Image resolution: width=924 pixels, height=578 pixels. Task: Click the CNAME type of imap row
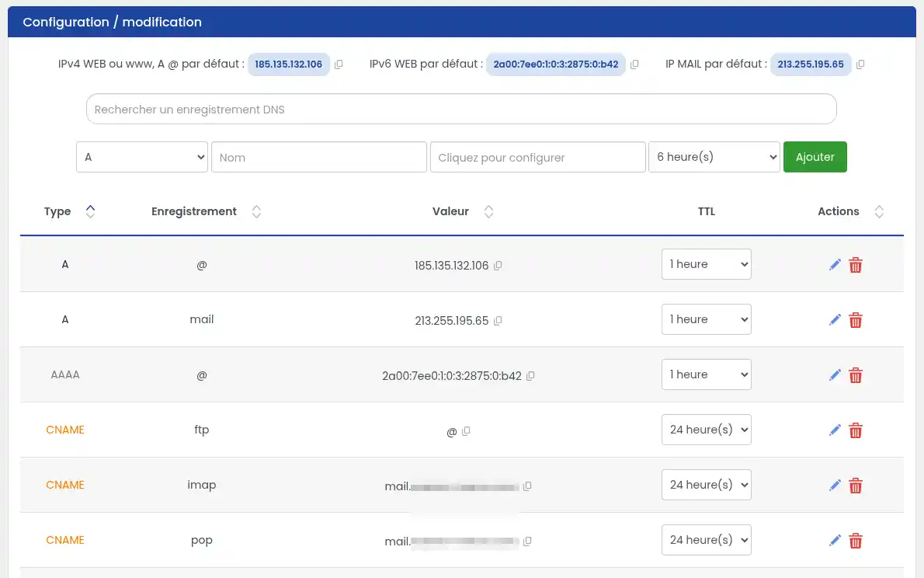pos(64,485)
